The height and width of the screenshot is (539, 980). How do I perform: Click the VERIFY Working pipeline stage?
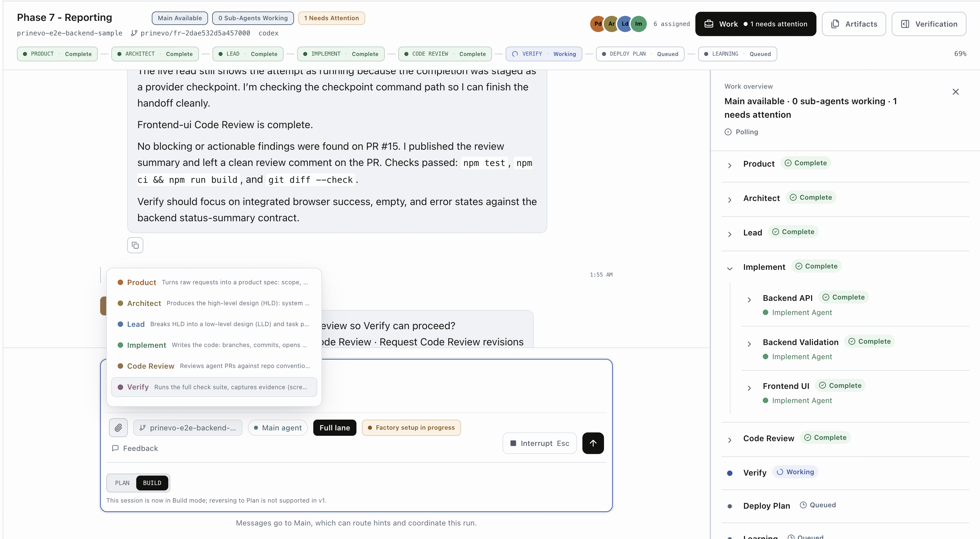tap(544, 54)
